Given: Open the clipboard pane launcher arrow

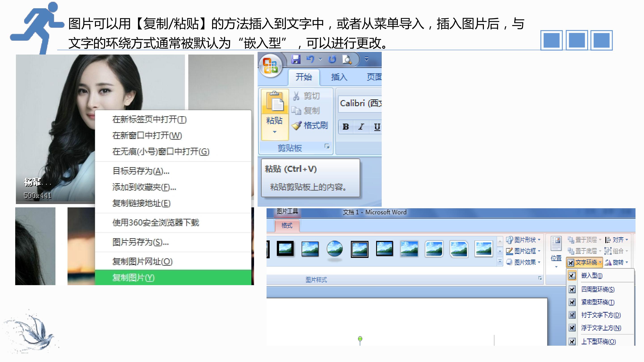Looking at the screenshot, I should (x=327, y=146).
